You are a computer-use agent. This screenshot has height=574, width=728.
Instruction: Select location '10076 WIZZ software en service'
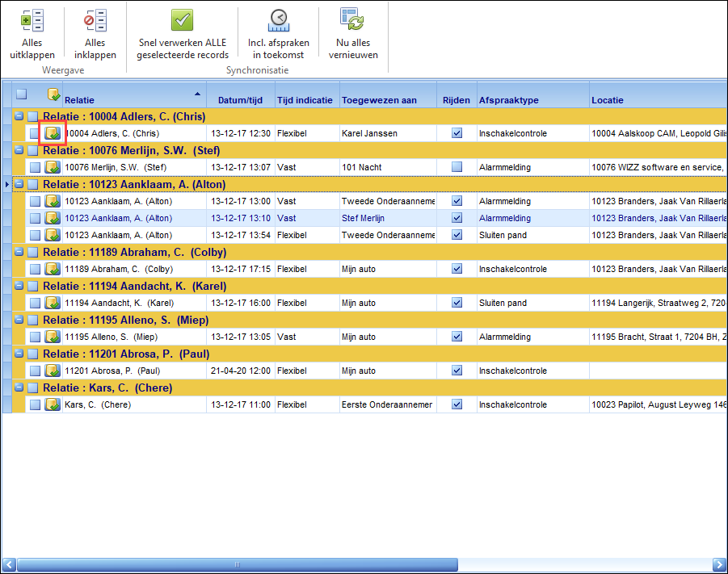(659, 167)
